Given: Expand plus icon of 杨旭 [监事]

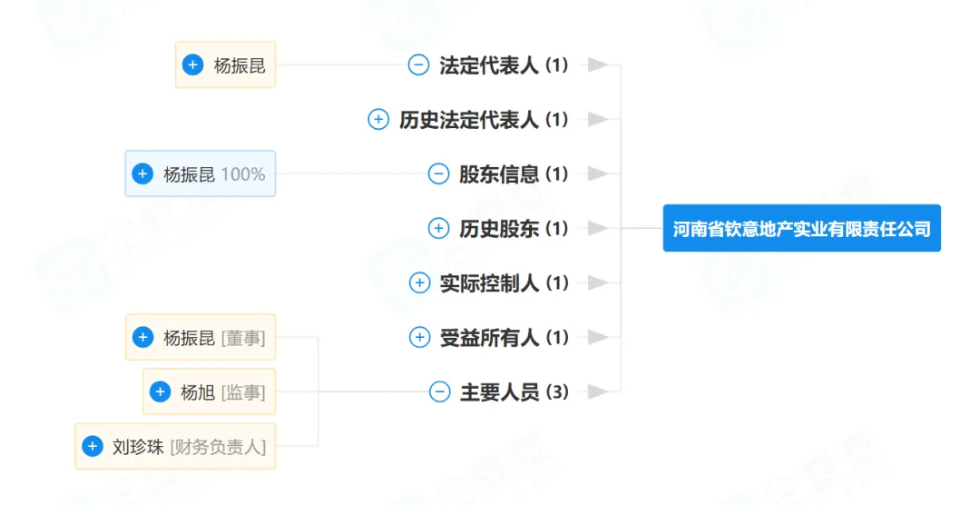Looking at the screenshot, I should [160, 391].
